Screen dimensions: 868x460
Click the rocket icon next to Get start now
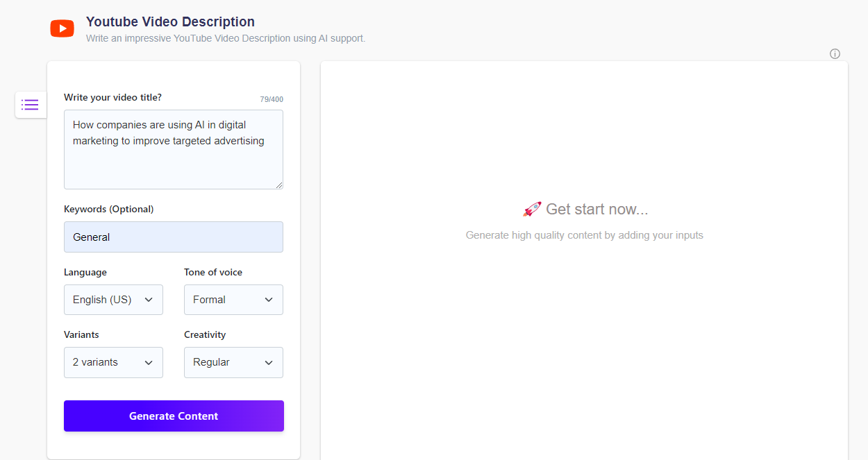pyautogui.click(x=531, y=207)
